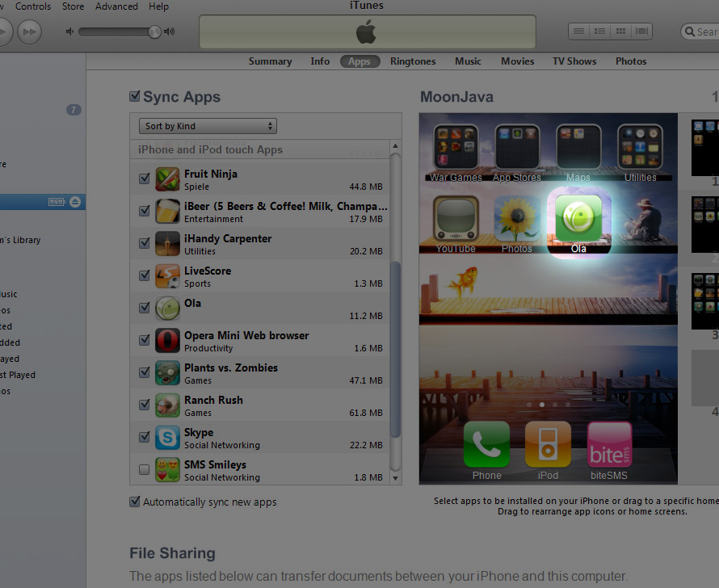Open the Help menu
The height and width of the screenshot is (588, 719).
(158, 6)
